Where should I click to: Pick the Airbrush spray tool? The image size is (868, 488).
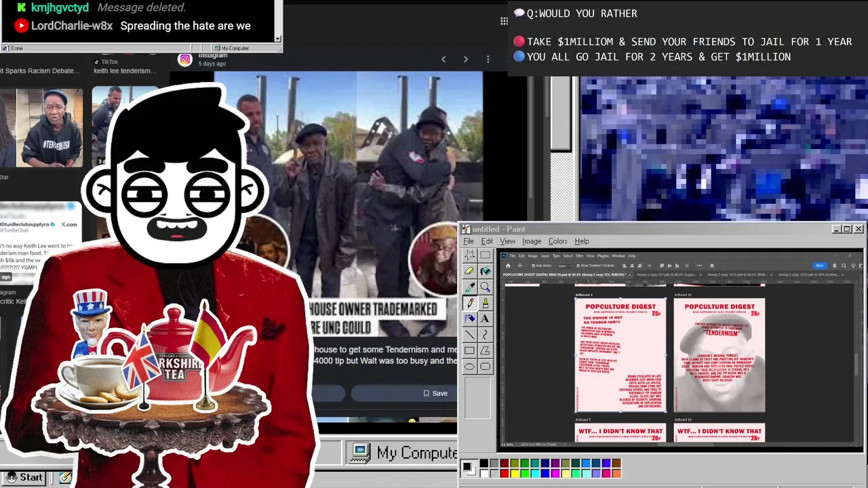469,319
